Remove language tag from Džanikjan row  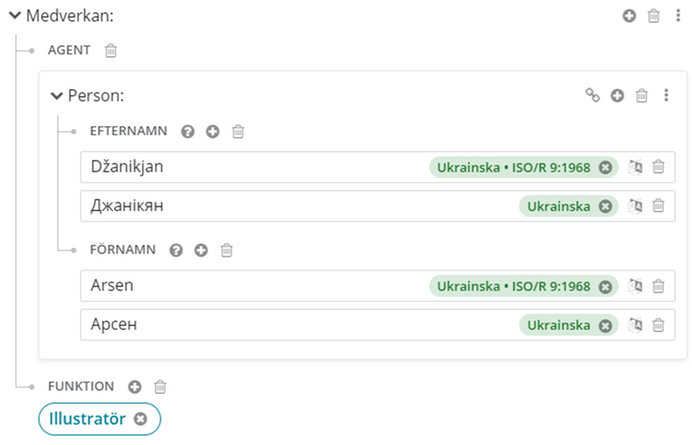605,167
